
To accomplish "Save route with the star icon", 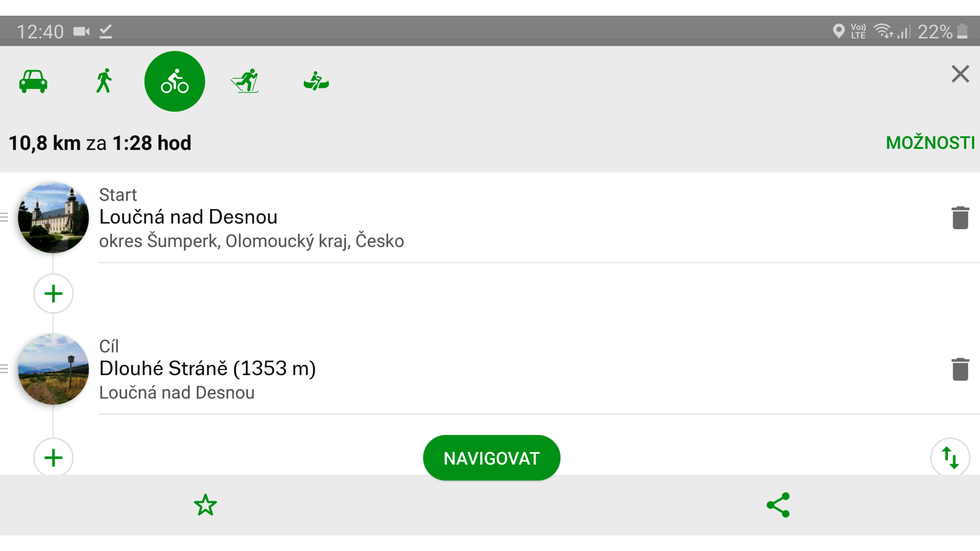I will click(206, 505).
